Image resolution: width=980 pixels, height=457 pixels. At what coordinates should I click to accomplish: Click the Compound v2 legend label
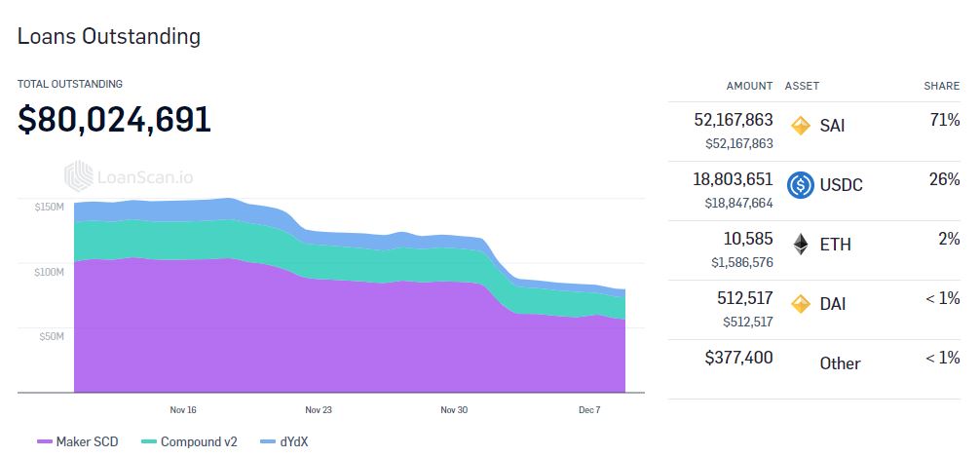[199, 442]
